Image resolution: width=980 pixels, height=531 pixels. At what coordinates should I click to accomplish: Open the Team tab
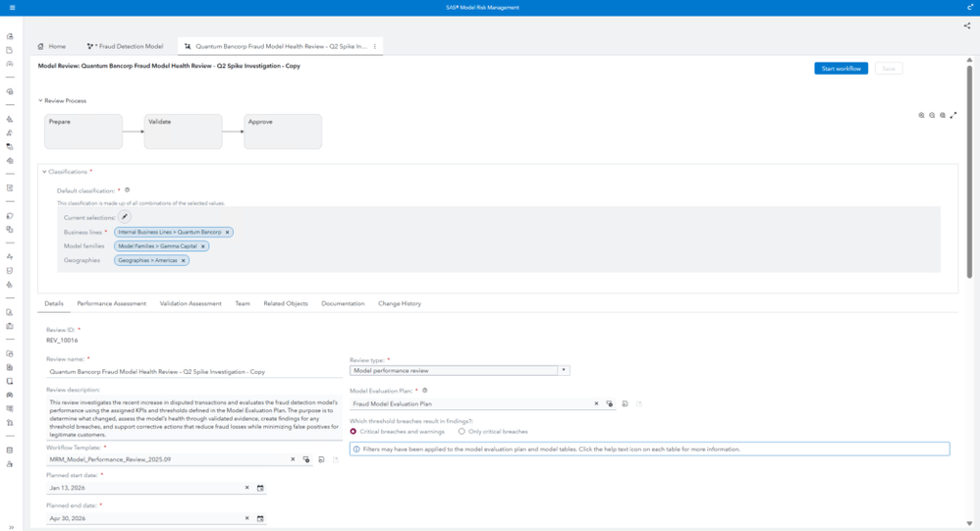(243, 303)
